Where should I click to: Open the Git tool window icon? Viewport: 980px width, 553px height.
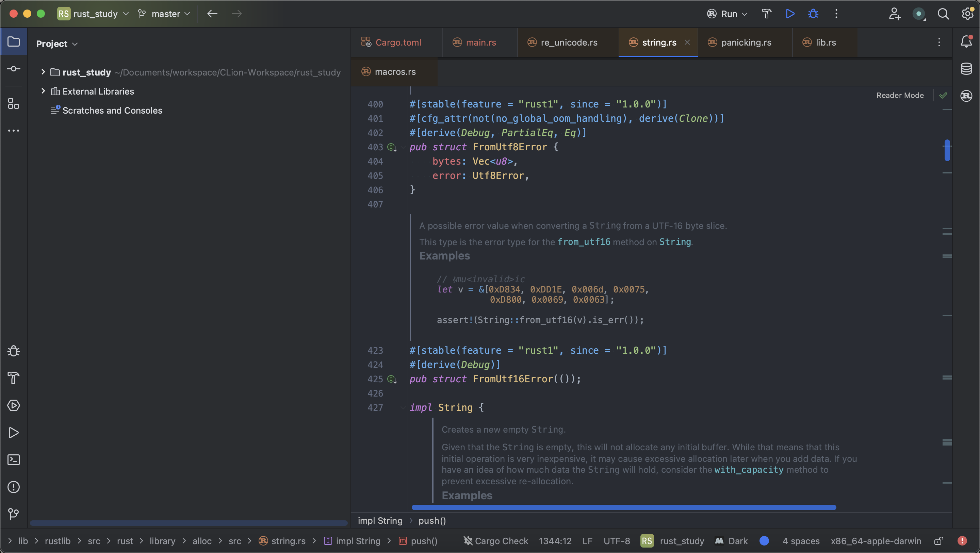(x=14, y=514)
